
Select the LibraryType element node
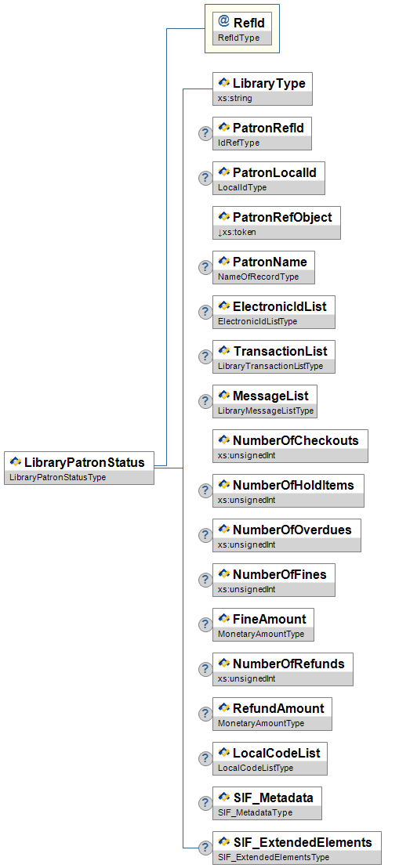click(263, 89)
